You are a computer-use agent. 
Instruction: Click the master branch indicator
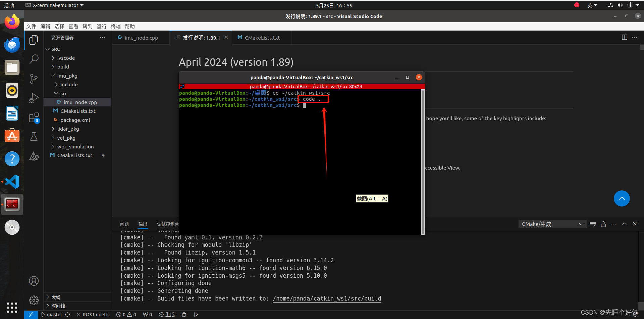(x=51, y=315)
